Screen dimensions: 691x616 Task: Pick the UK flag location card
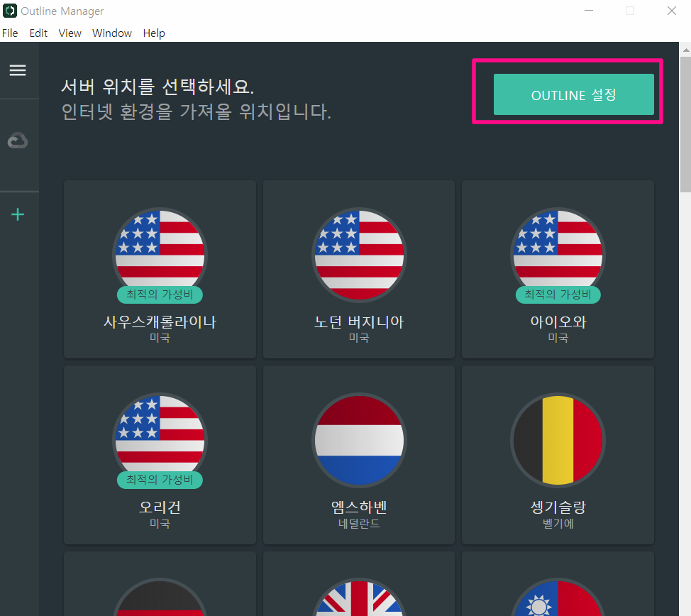pos(359,584)
